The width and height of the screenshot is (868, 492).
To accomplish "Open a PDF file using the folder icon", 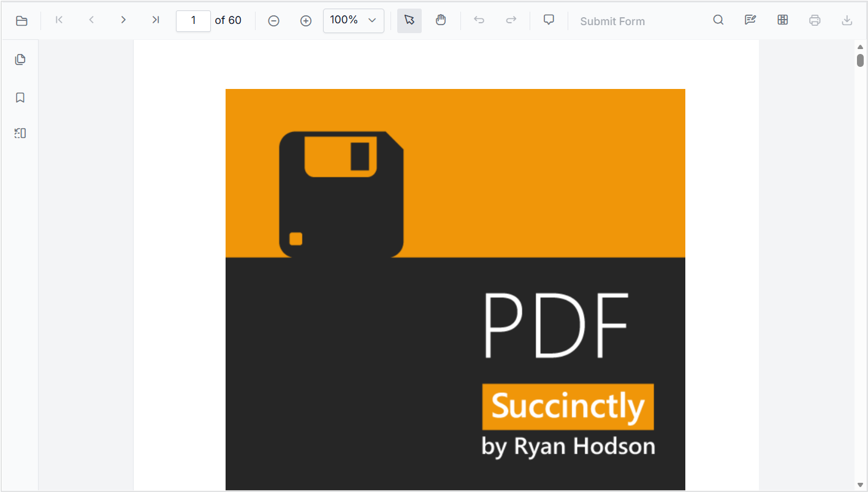I will 21,20.
